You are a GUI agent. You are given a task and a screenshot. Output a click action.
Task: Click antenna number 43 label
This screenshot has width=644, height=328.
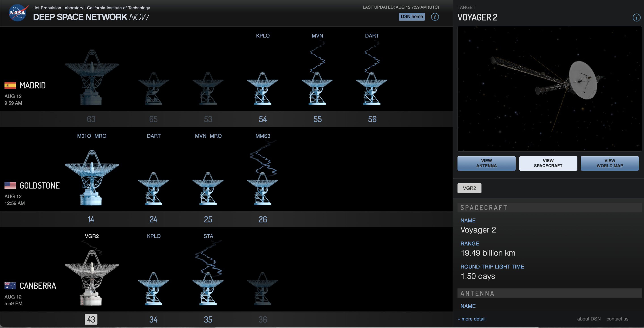click(91, 319)
